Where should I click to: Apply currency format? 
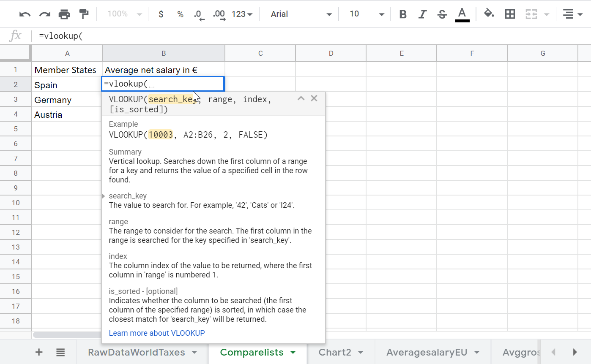tap(161, 14)
